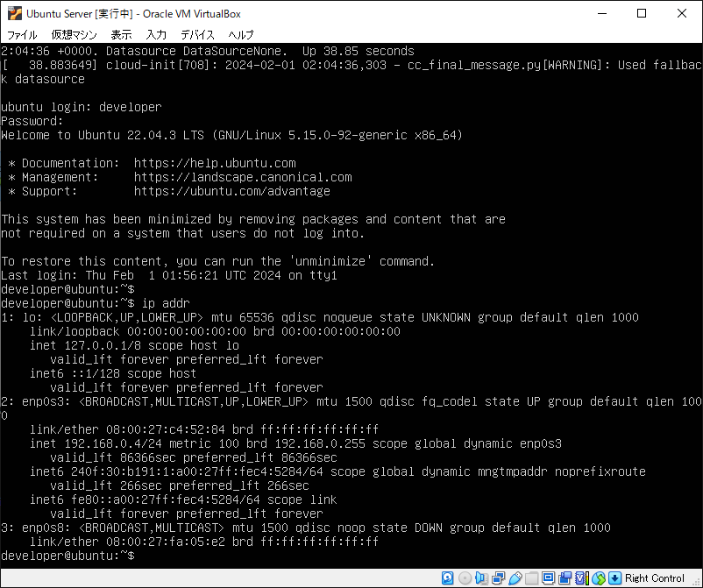Screen dimensions: 703x588
Task: Open the 表示 menu
Action: [121, 34]
